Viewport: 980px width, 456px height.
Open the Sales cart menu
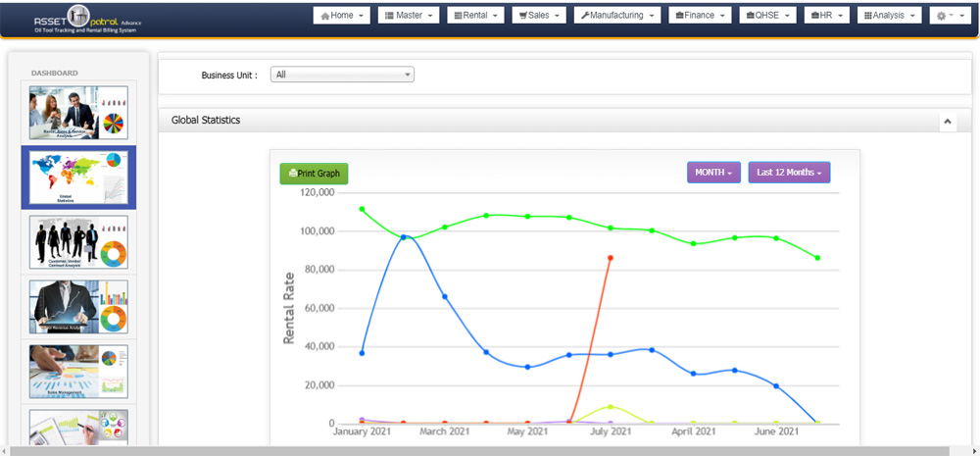coord(540,16)
